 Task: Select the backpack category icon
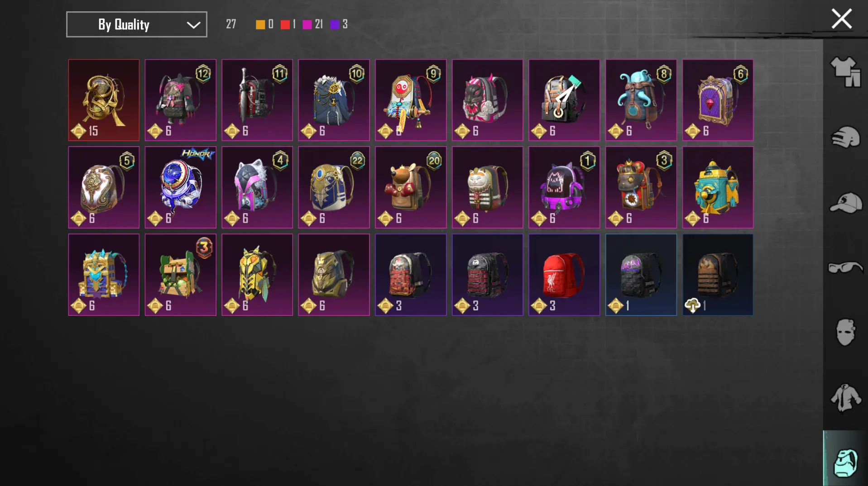[x=845, y=462]
